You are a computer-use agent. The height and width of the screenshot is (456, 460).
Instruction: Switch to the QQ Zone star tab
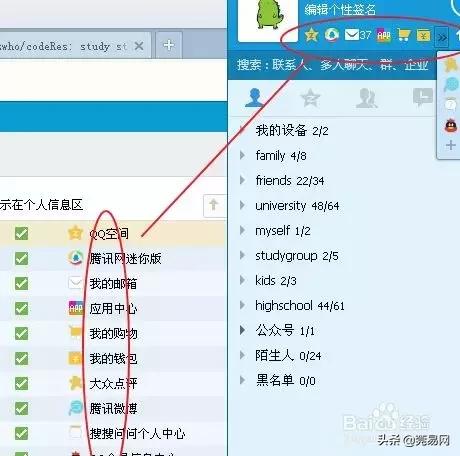310,97
